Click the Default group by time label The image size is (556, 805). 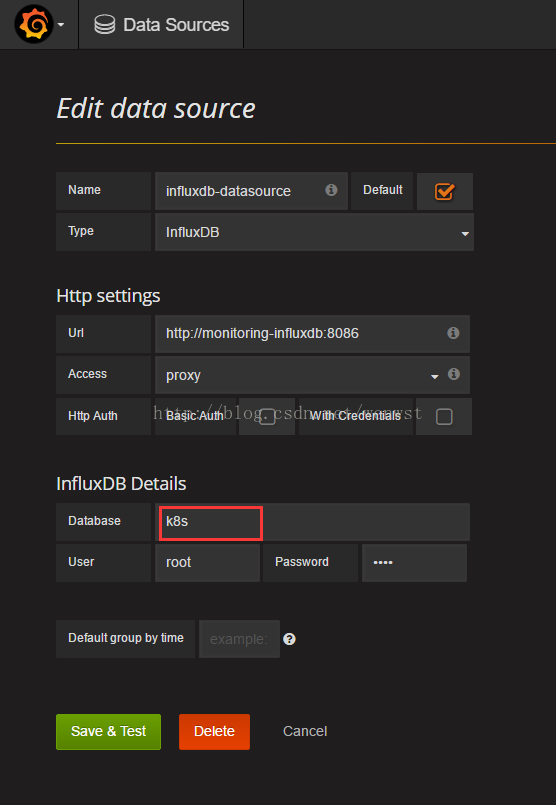(126, 638)
